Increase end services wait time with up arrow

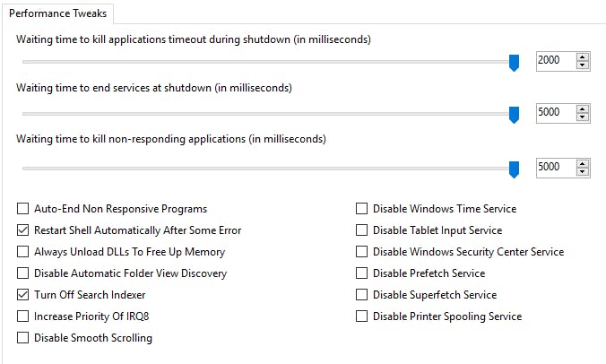coord(584,108)
